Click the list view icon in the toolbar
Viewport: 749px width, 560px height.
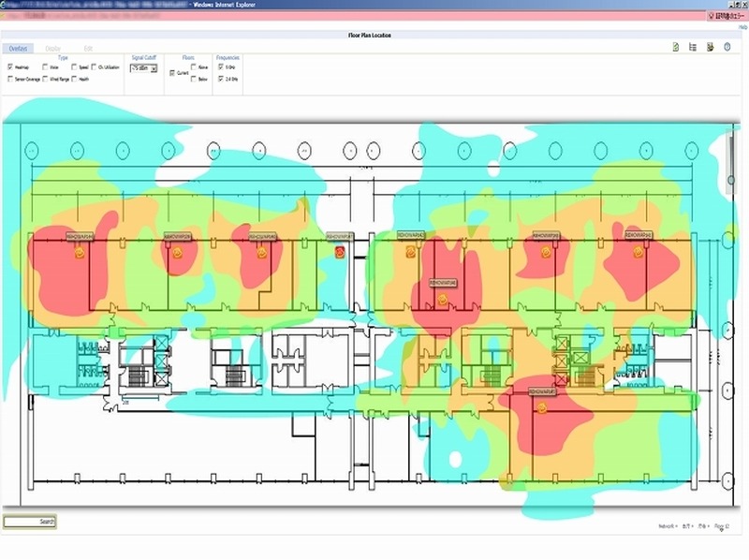pyautogui.click(x=692, y=48)
